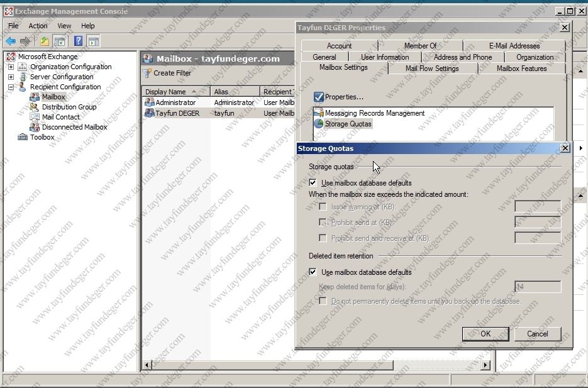Click the Administrator mailbox row icon
The image size is (588, 388).
(x=149, y=103)
